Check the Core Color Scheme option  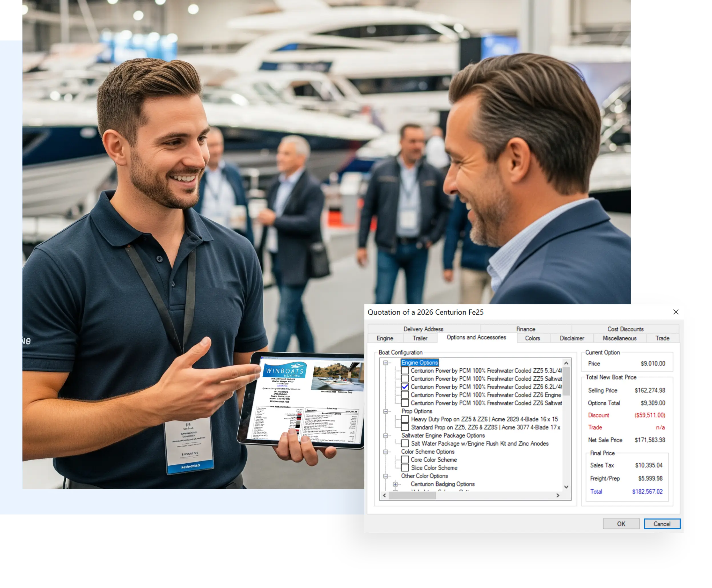click(x=405, y=460)
